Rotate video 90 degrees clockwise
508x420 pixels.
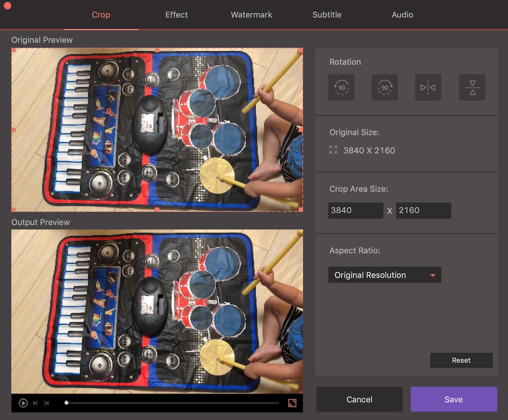pyautogui.click(x=385, y=88)
